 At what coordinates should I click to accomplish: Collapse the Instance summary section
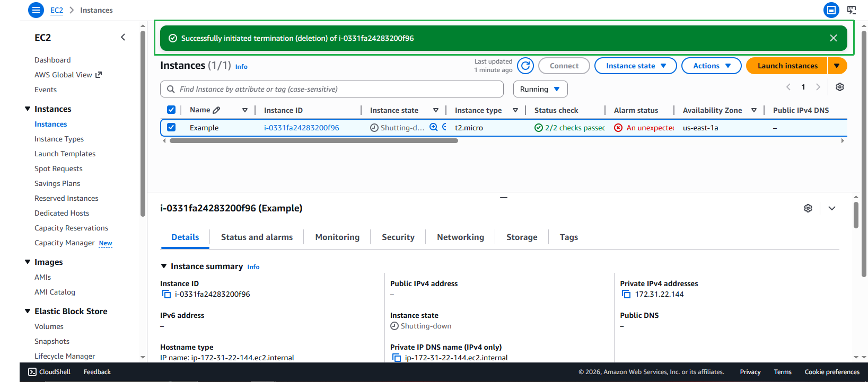tap(164, 266)
